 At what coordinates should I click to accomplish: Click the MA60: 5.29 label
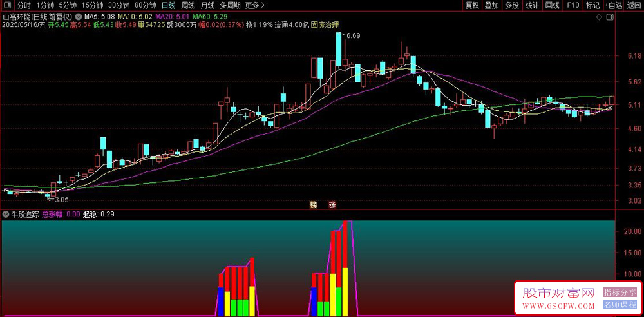click(210, 17)
